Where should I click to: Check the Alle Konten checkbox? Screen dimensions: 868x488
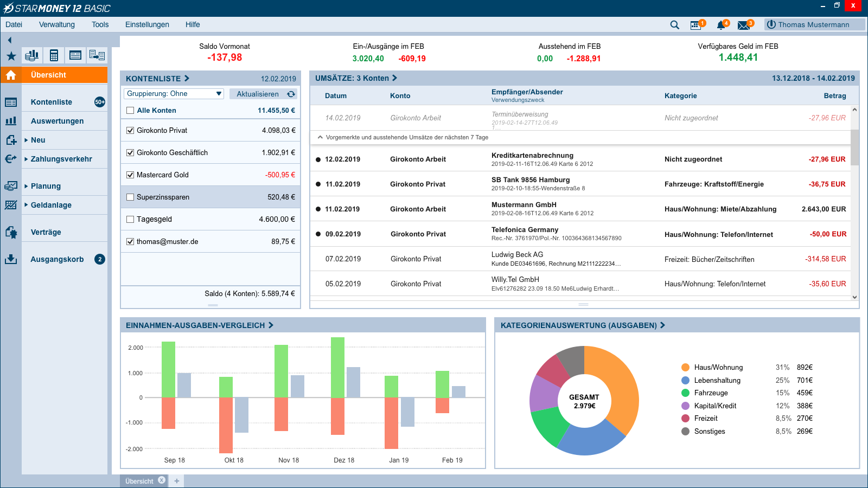pyautogui.click(x=130, y=111)
